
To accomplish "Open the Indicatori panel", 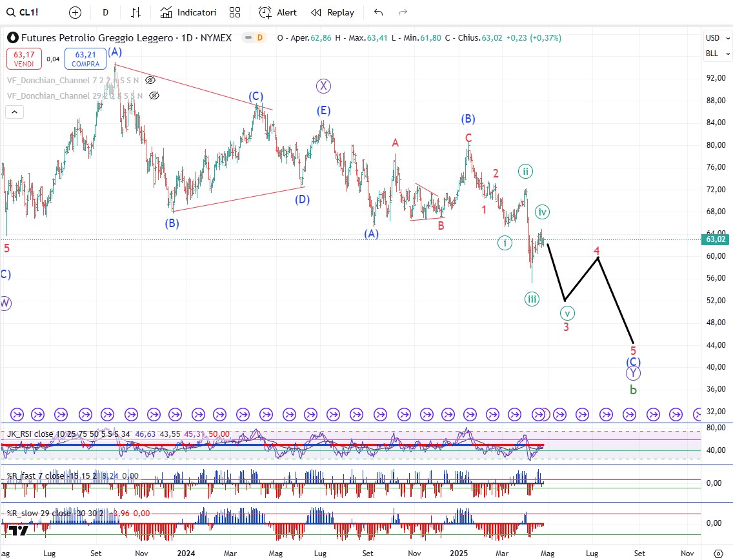I will [188, 13].
